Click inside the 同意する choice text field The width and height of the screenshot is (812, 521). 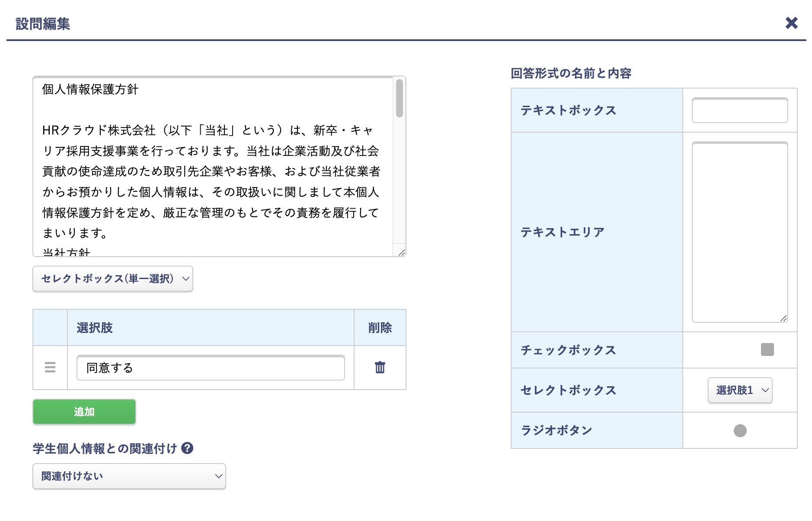[x=210, y=368]
